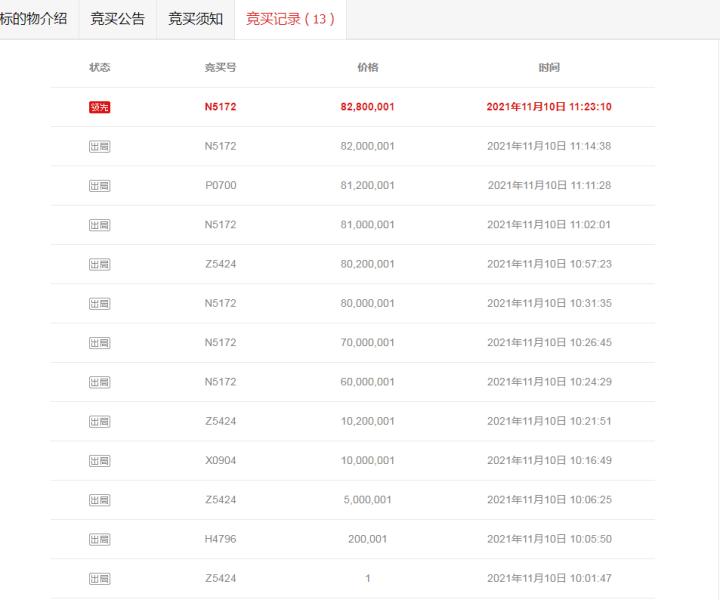Click the 出局 badge in the 60,000,001 row
720x600 pixels.
100,382
